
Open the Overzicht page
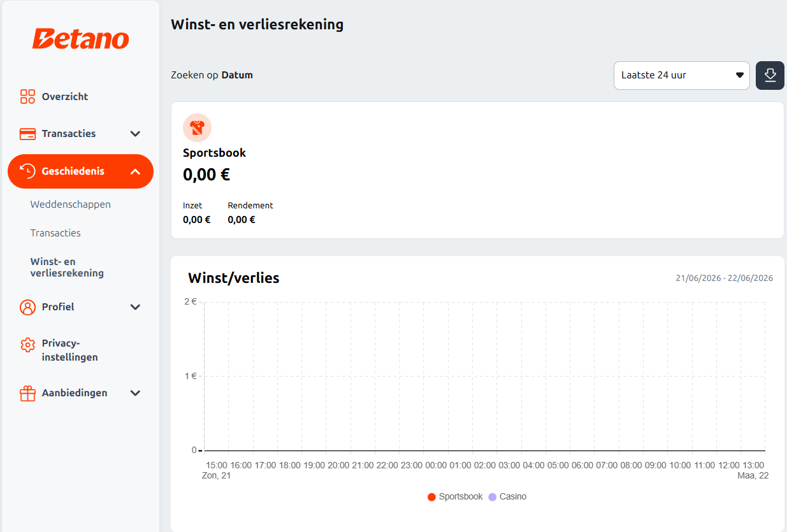65,97
